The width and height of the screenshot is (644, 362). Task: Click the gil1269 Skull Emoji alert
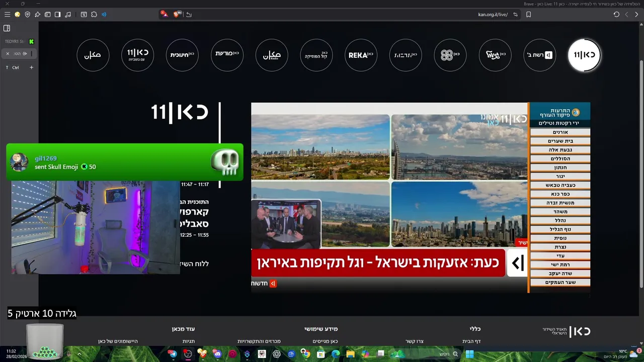tap(125, 162)
